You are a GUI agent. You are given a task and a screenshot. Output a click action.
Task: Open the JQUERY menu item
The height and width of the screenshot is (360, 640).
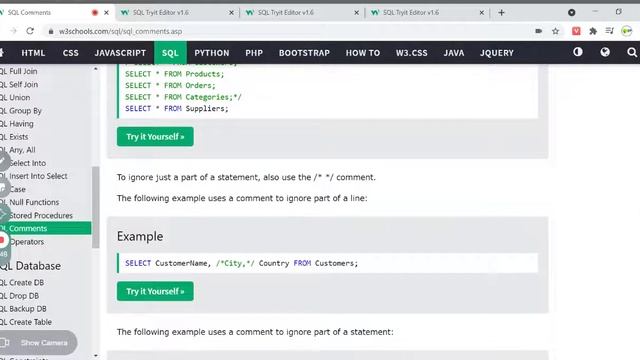(x=497, y=53)
